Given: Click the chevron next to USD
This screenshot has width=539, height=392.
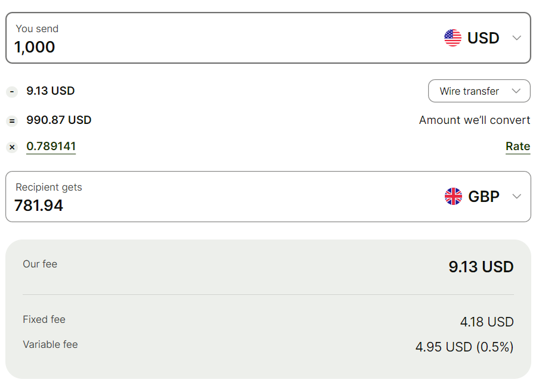Looking at the screenshot, I should tap(517, 38).
